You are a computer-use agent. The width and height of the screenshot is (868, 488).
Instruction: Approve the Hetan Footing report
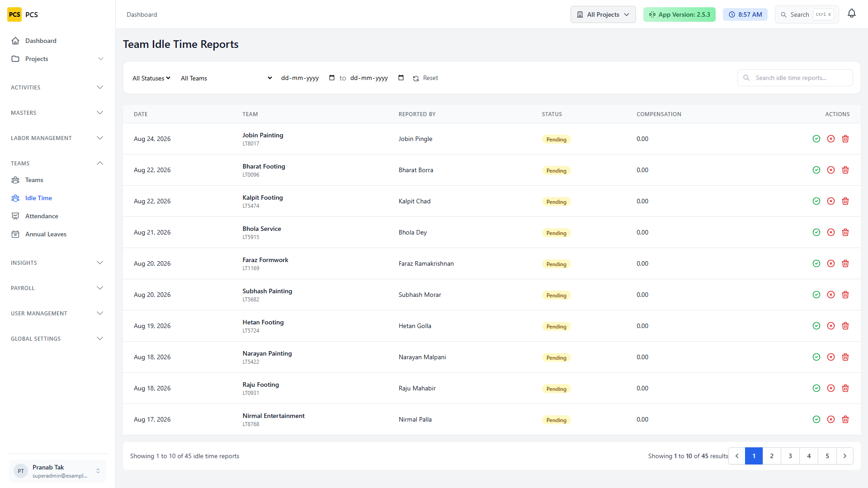[x=816, y=326]
